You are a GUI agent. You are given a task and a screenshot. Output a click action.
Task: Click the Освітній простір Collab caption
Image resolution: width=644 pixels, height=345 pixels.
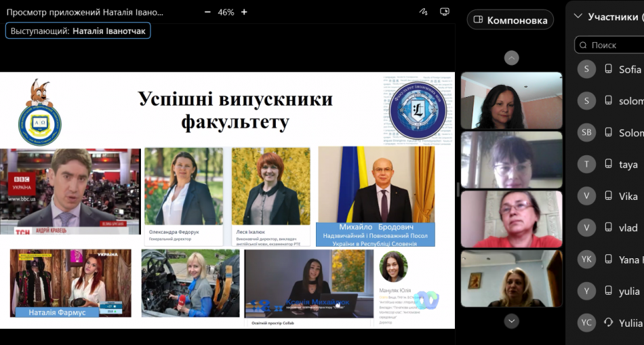[272, 323]
